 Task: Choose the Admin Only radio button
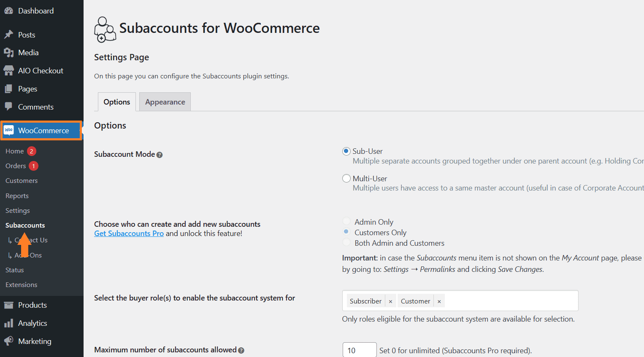point(346,221)
